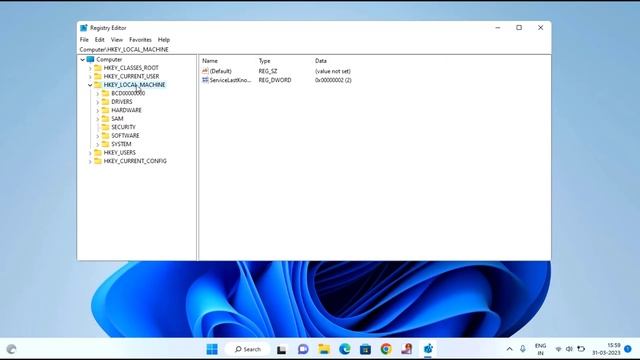Sort by the Type column header
This screenshot has height=360, width=640.
coord(264,61)
